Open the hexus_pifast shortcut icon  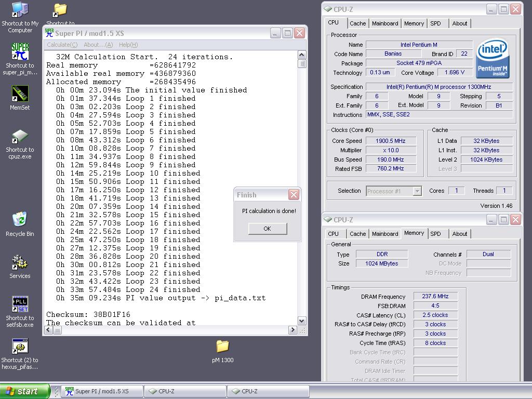[x=20, y=347]
